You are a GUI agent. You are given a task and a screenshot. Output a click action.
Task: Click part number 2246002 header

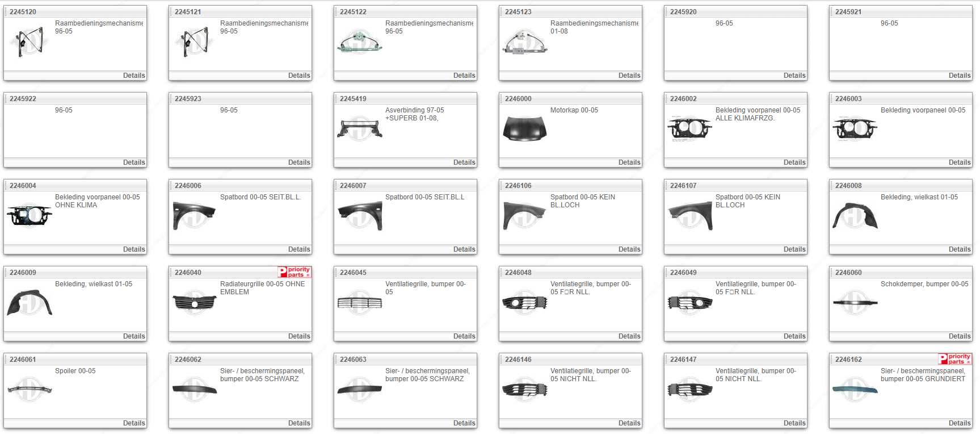tap(683, 99)
